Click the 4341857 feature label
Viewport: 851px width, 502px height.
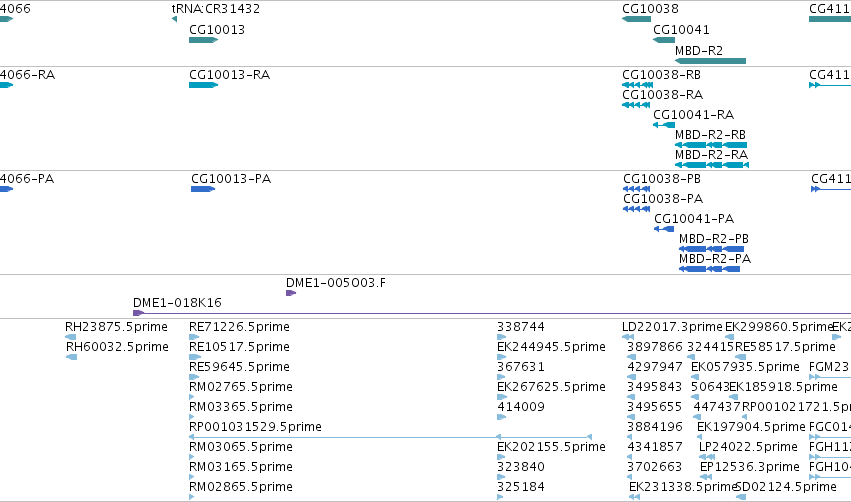point(655,447)
